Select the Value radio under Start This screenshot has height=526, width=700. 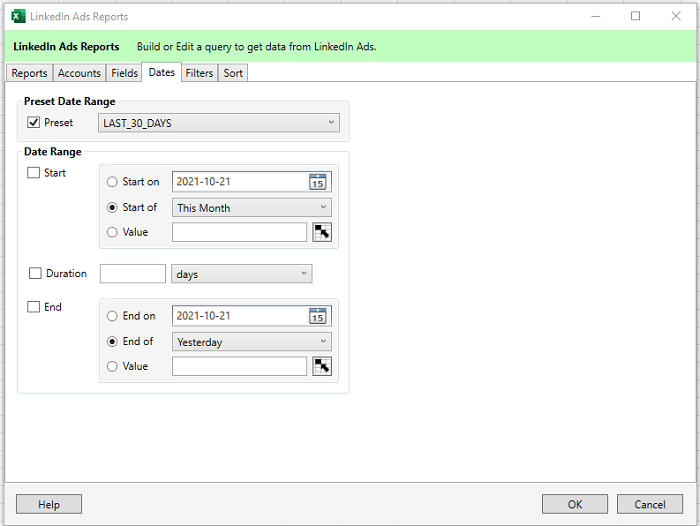click(x=112, y=232)
